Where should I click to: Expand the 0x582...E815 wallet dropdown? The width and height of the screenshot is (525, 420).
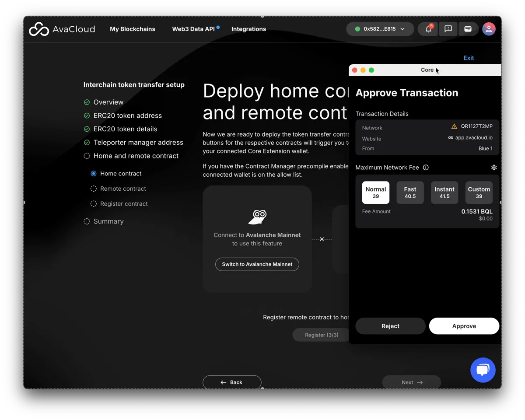[380, 29]
